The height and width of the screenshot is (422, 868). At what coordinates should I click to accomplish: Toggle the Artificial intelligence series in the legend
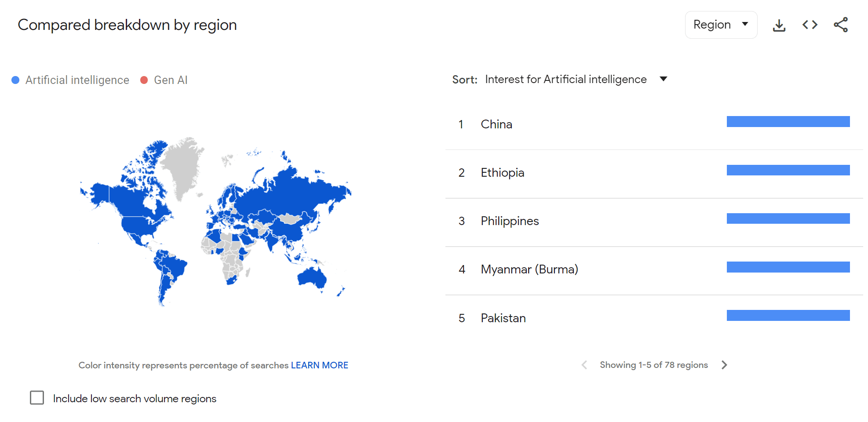(x=77, y=80)
